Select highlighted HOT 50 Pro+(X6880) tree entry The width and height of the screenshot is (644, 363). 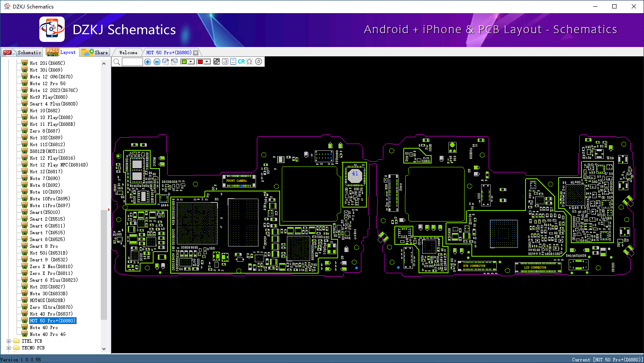[x=53, y=321]
